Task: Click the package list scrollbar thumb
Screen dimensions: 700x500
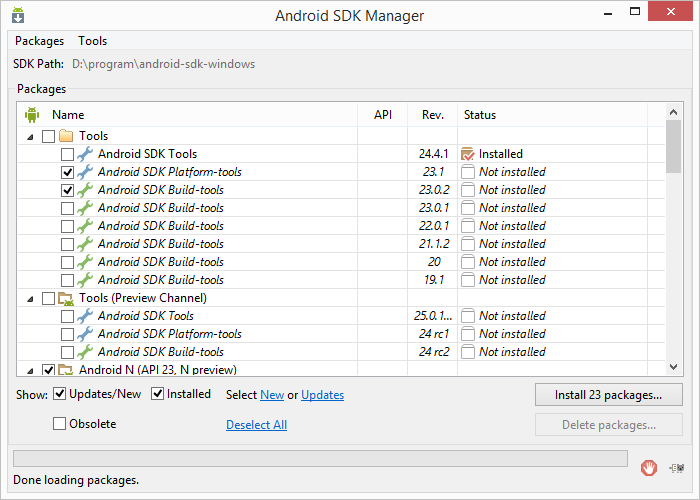Action: click(673, 146)
